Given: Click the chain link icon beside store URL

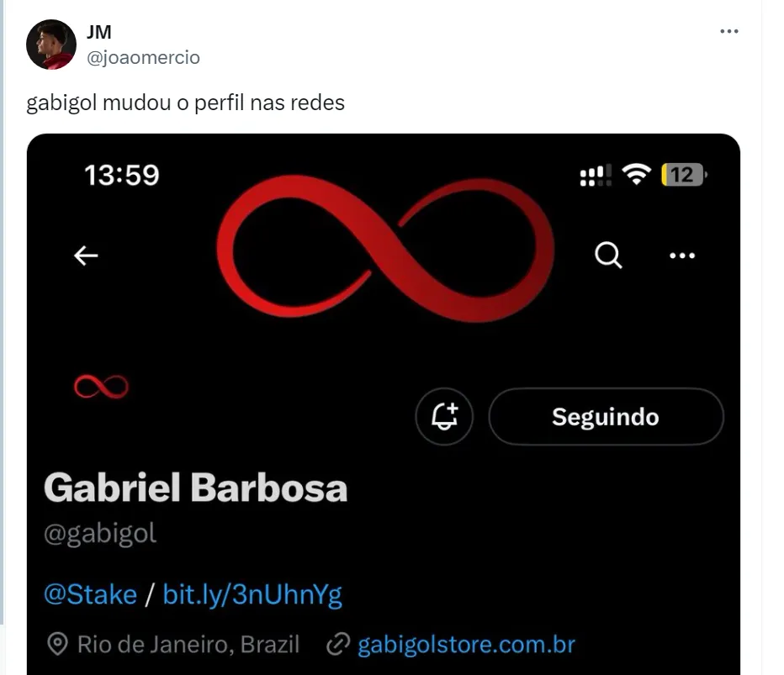Looking at the screenshot, I should point(338,644).
